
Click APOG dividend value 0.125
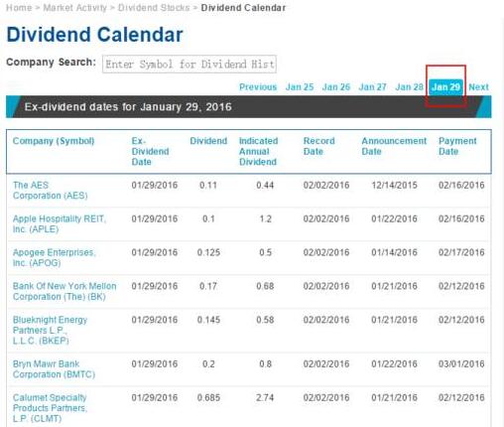(x=208, y=252)
